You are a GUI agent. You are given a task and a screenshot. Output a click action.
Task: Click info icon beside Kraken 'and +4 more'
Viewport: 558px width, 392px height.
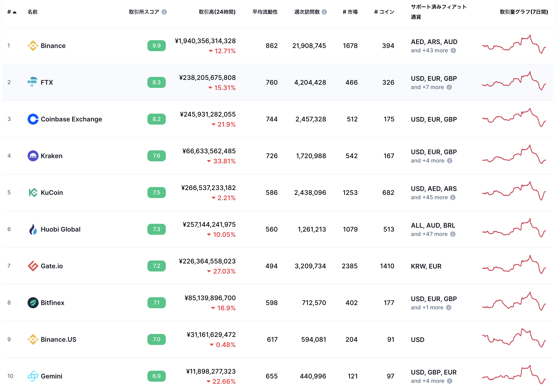click(450, 160)
